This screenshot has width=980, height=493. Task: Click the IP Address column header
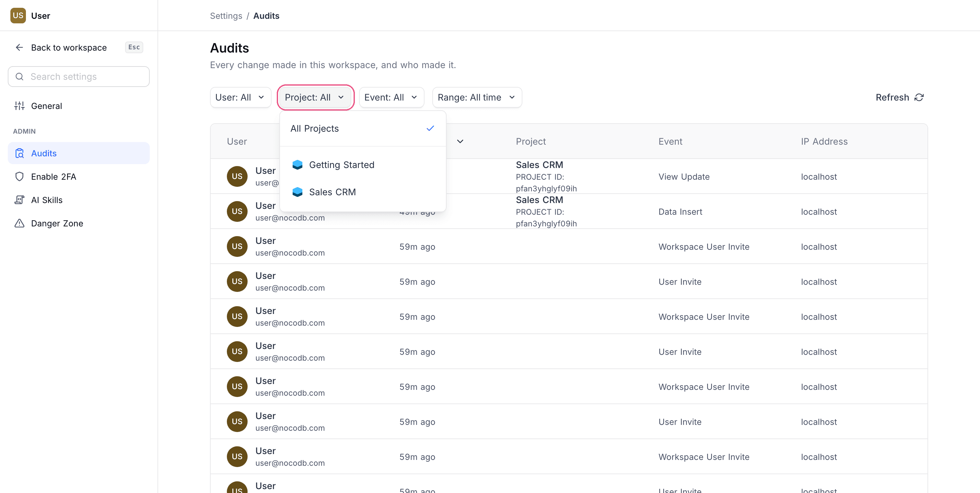click(x=824, y=141)
